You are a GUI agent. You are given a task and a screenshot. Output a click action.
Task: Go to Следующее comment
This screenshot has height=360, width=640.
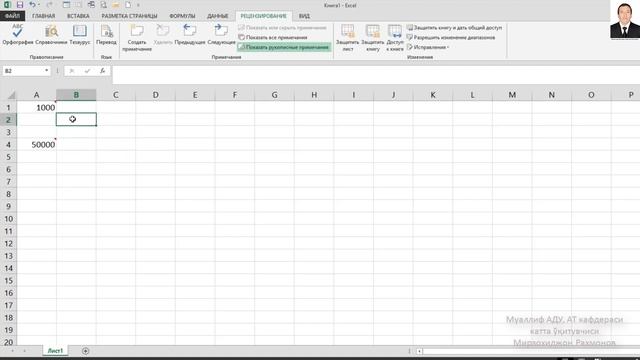pyautogui.click(x=221, y=34)
